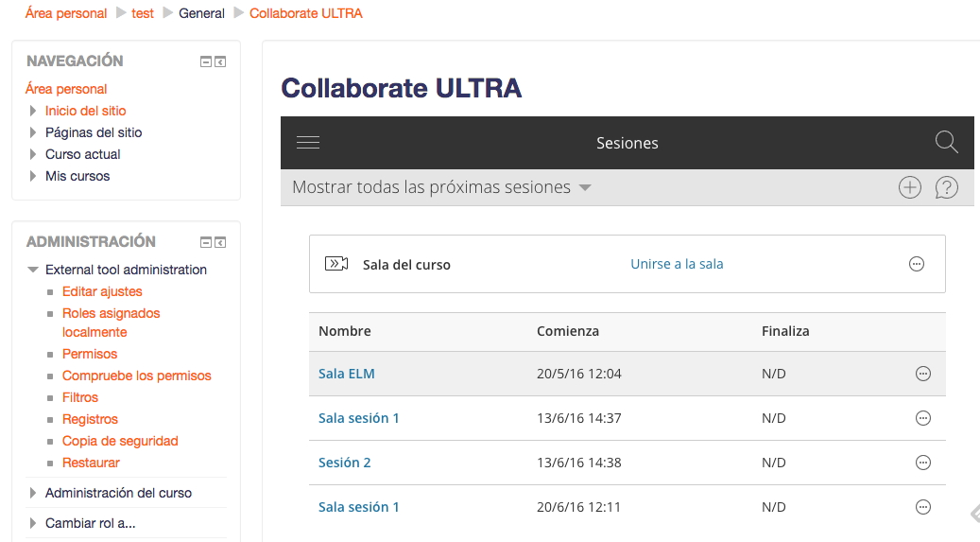Open options for Sala del curso
Image resolution: width=980 pixels, height=542 pixels.
click(x=916, y=264)
